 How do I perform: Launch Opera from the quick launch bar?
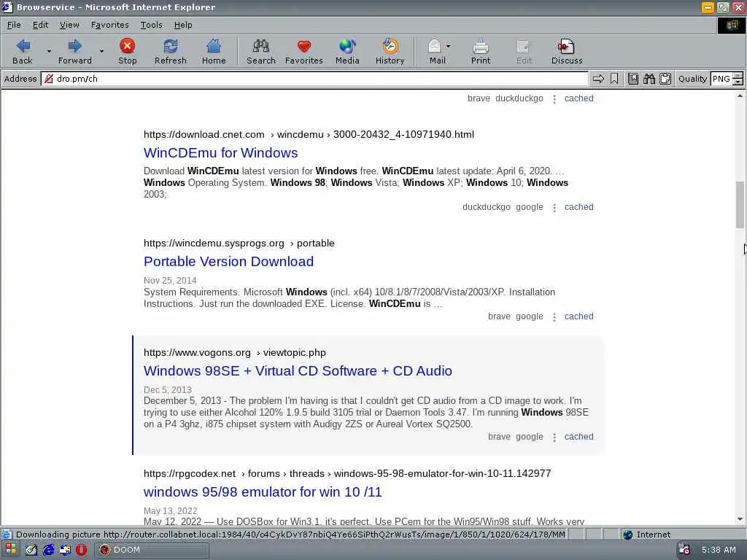click(82, 550)
